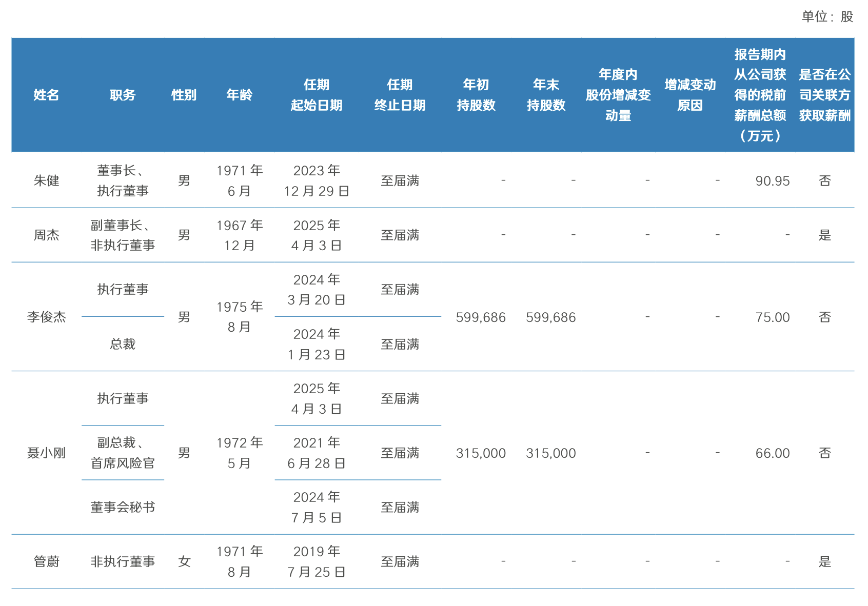Select the salary value 66.00
The width and height of the screenshot is (868, 606).
coord(772,453)
